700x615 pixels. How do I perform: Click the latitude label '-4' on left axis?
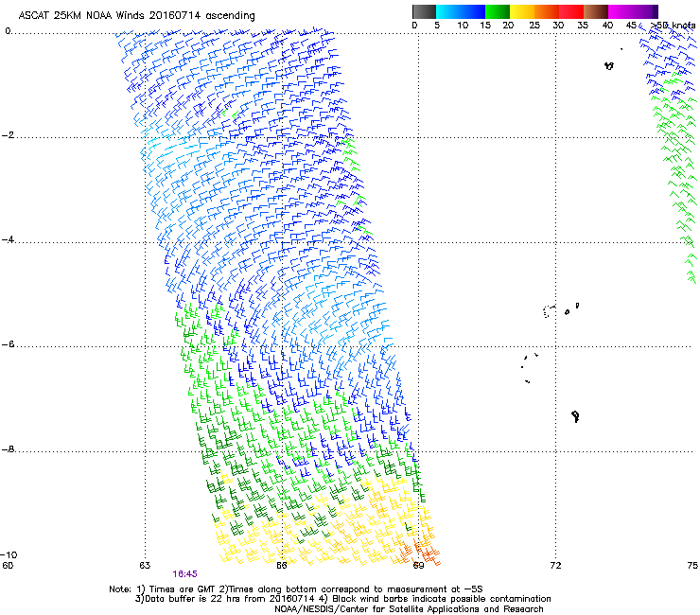point(9,239)
